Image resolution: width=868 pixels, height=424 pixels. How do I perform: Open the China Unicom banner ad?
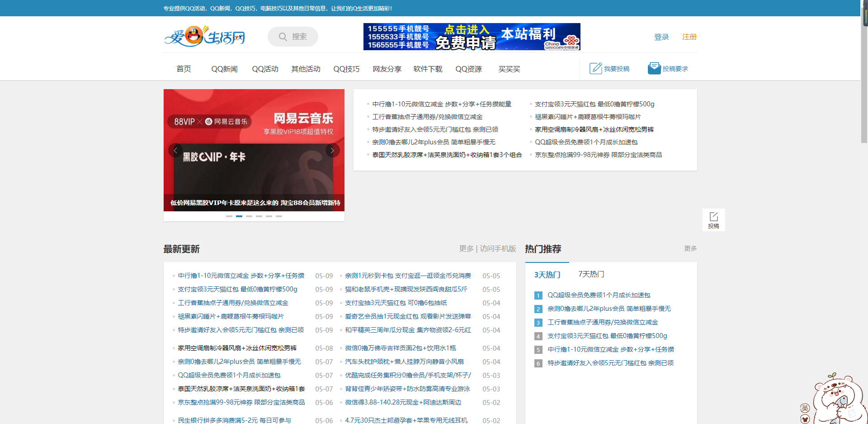click(x=472, y=37)
